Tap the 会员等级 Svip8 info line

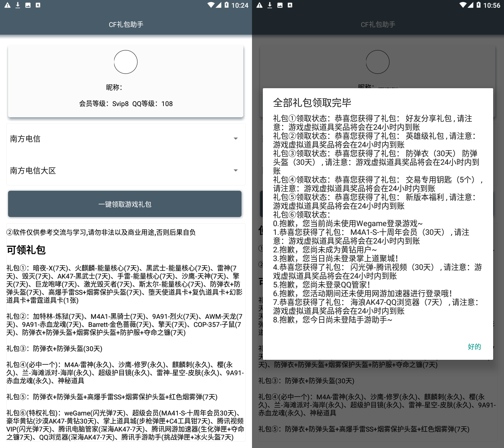(x=126, y=104)
